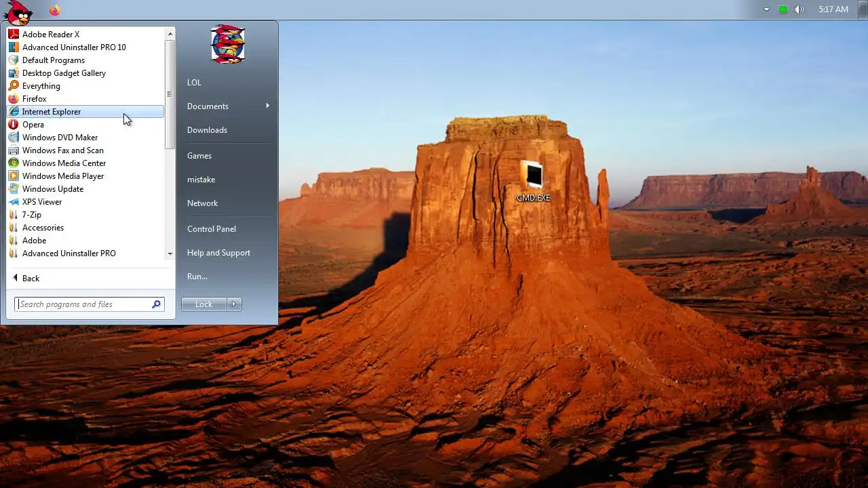This screenshot has height=488, width=868.
Task: Click the Default Programs icon
Action: tap(13, 60)
